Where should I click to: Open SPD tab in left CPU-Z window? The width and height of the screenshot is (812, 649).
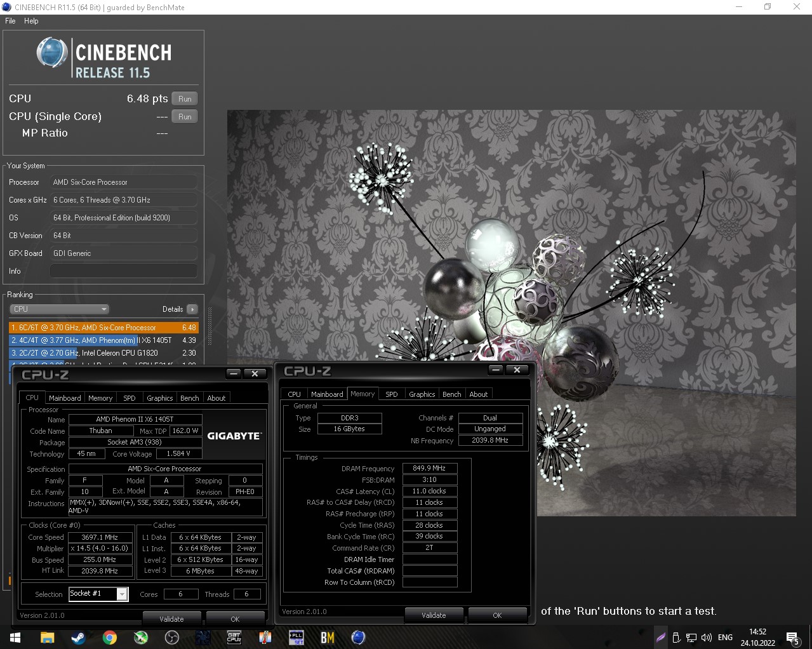(x=130, y=398)
